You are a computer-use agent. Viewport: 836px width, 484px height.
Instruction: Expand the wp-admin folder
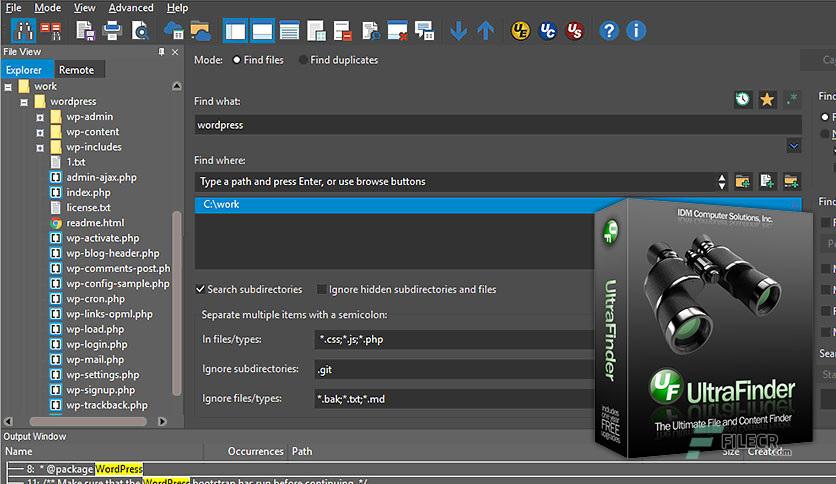(40, 117)
